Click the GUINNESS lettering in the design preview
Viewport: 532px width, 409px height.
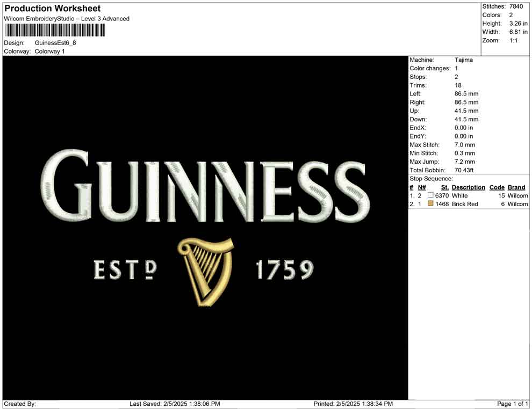pyautogui.click(x=207, y=188)
